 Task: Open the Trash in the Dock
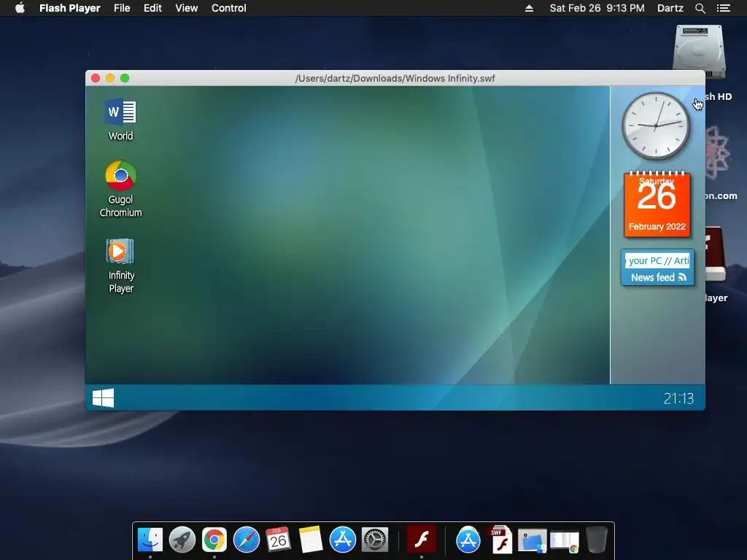coord(597,540)
